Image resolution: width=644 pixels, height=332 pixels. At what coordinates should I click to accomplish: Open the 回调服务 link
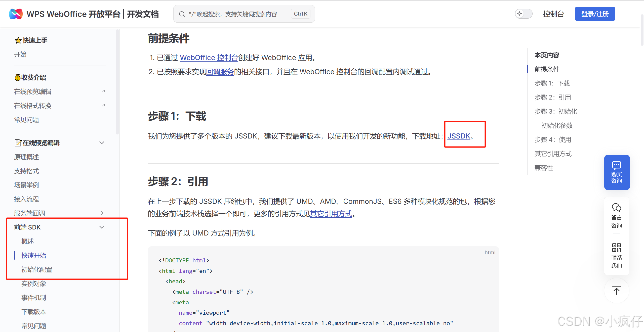click(x=220, y=72)
